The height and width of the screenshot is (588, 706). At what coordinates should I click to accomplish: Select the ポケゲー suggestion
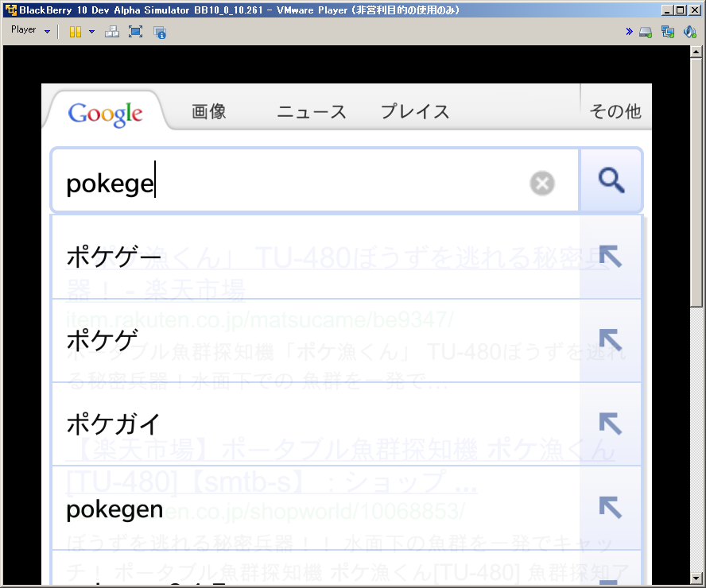pyautogui.click(x=315, y=257)
